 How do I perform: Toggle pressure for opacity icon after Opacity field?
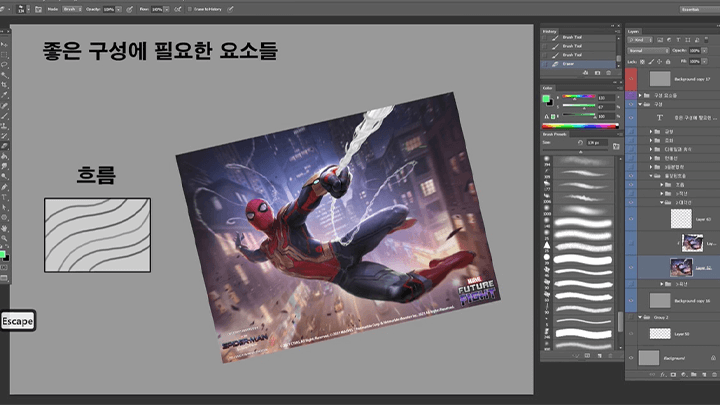click(130, 9)
